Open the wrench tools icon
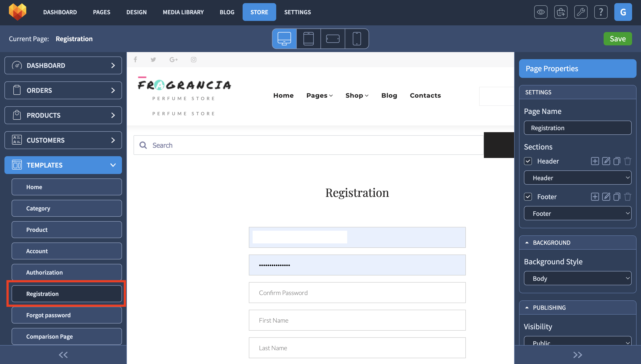Screen dimensions: 641x364 coord(580,12)
